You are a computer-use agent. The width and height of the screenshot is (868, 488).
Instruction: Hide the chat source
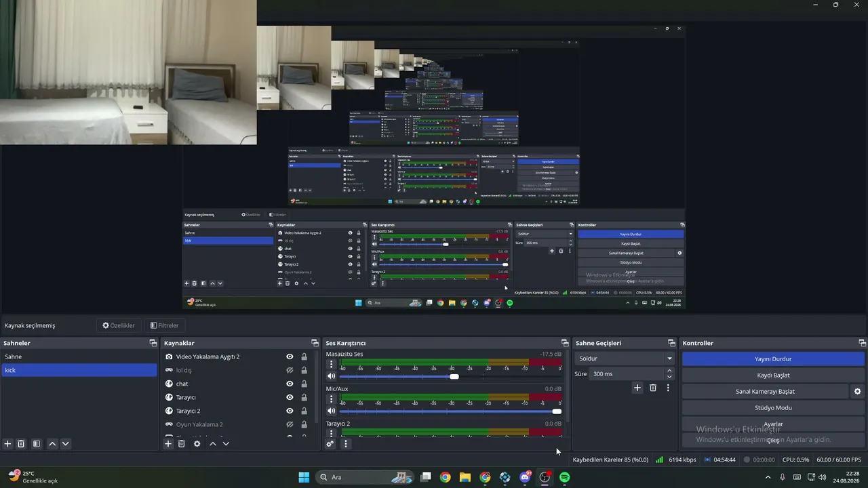(290, 384)
